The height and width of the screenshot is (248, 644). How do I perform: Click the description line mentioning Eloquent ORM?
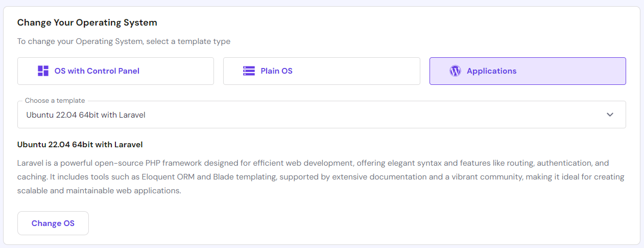tap(321, 177)
